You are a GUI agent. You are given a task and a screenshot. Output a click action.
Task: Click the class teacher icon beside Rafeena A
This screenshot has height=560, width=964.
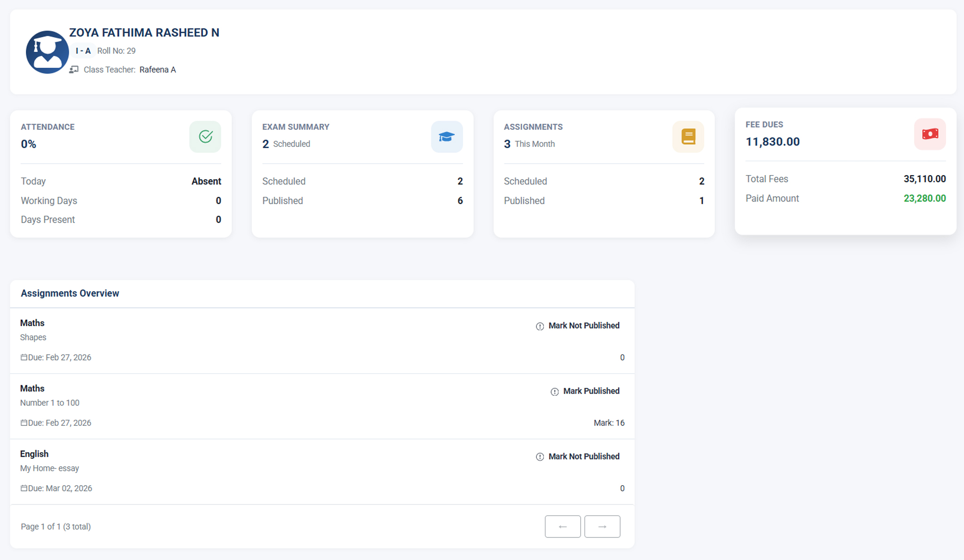pyautogui.click(x=74, y=70)
